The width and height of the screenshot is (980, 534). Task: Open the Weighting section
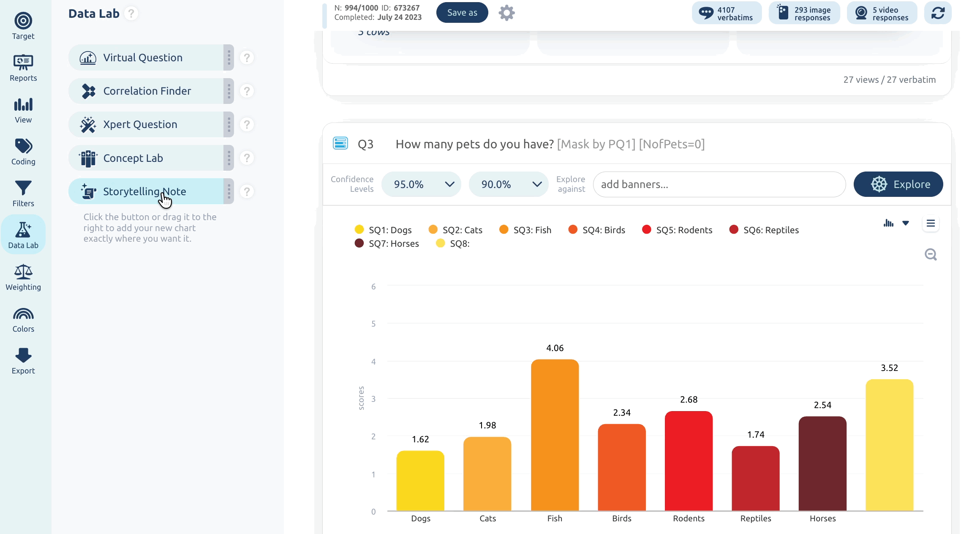click(23, 277)
